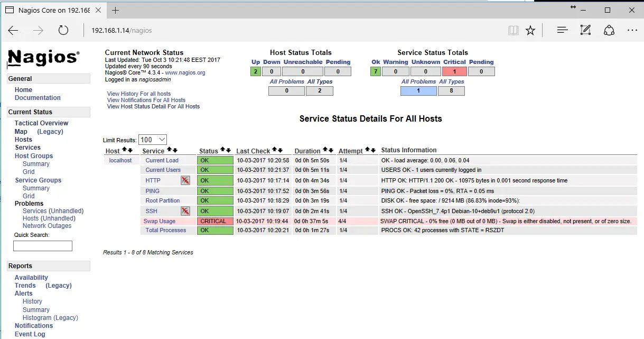The height and width of the screenshot is (339, 644).
Task: Sort Status column descending with the down arrow
Action: pos(229,150)
